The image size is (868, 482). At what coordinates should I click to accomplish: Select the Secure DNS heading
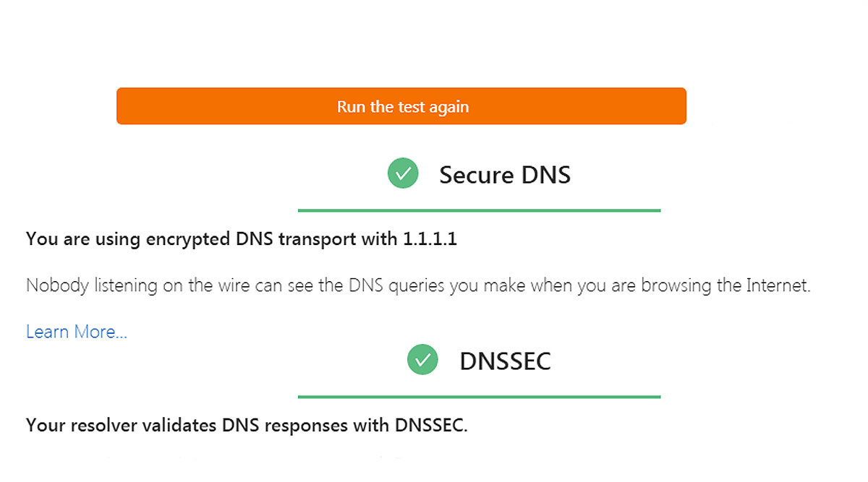[x=505, y=175]
